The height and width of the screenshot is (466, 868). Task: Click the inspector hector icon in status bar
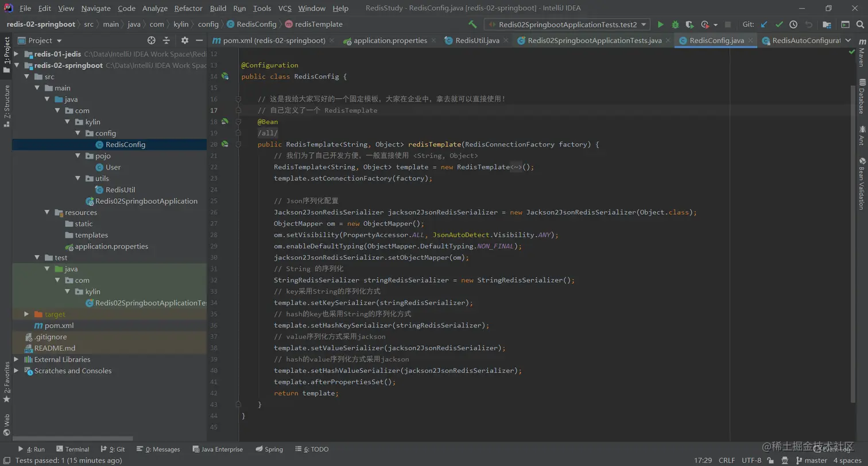(785, 460)
